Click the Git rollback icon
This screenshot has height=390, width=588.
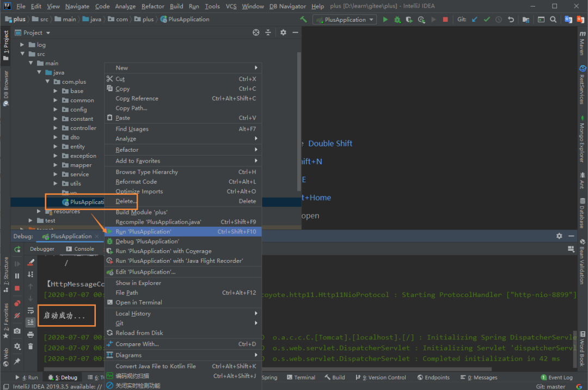pos(511,20)
